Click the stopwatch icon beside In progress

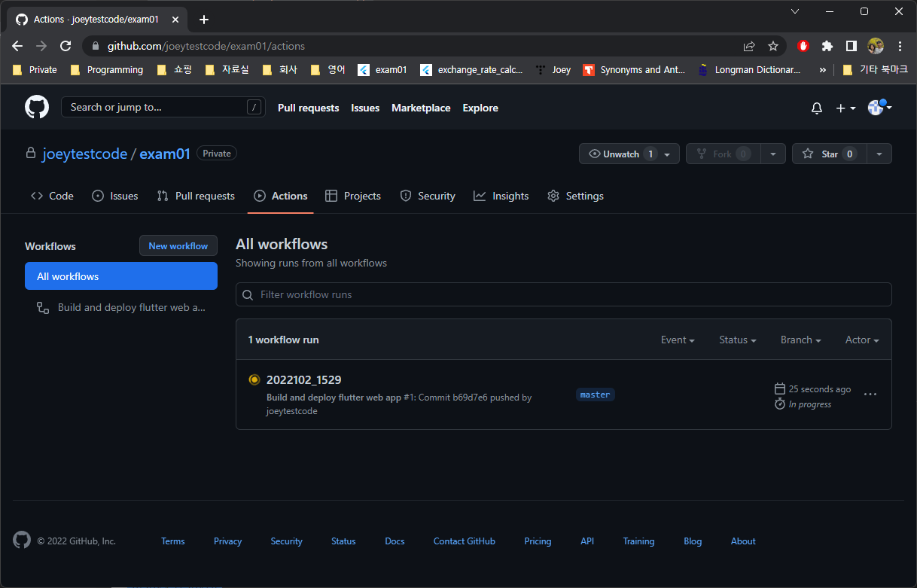point(780,404)
